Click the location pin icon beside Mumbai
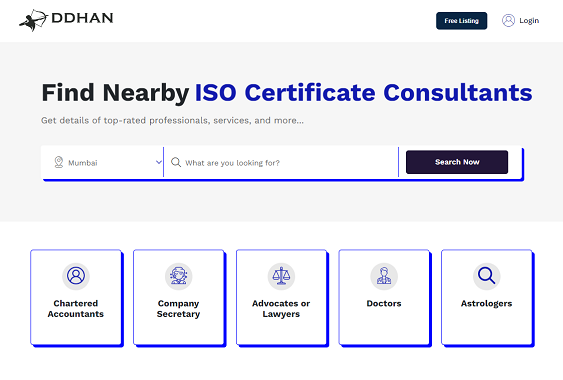The image size is (563, 380). point(59,162)
